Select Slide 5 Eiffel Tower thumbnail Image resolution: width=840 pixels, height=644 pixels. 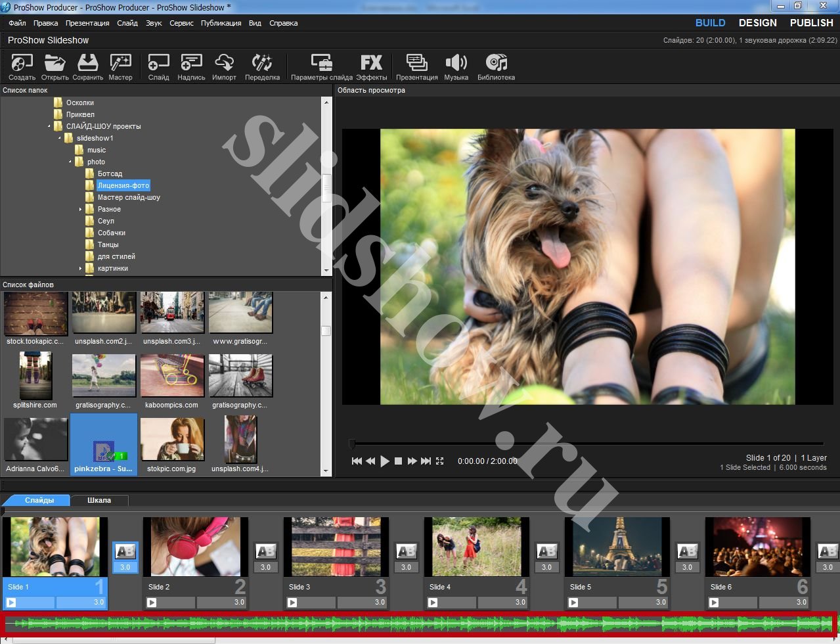(x=617, y=547)
